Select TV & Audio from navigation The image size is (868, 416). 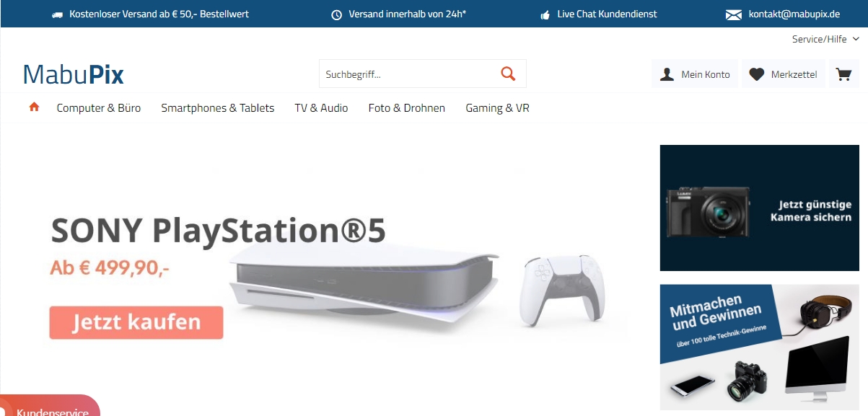tap(321, 108)
